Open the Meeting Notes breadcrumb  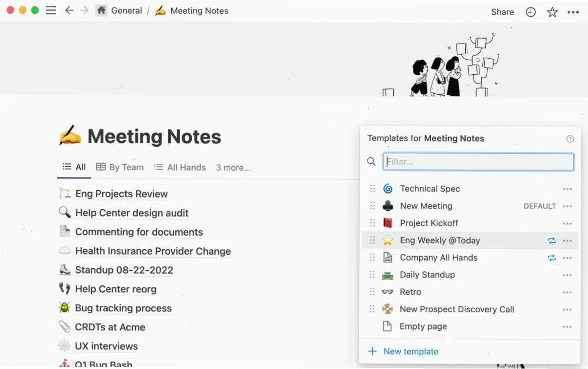(192, 11)
